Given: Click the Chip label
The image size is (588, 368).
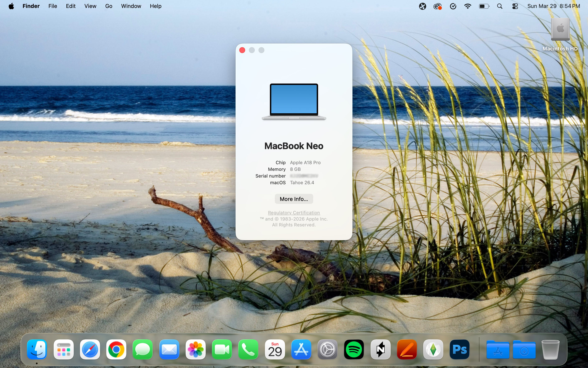Looking at the screenshot, I should click(280, 162).
